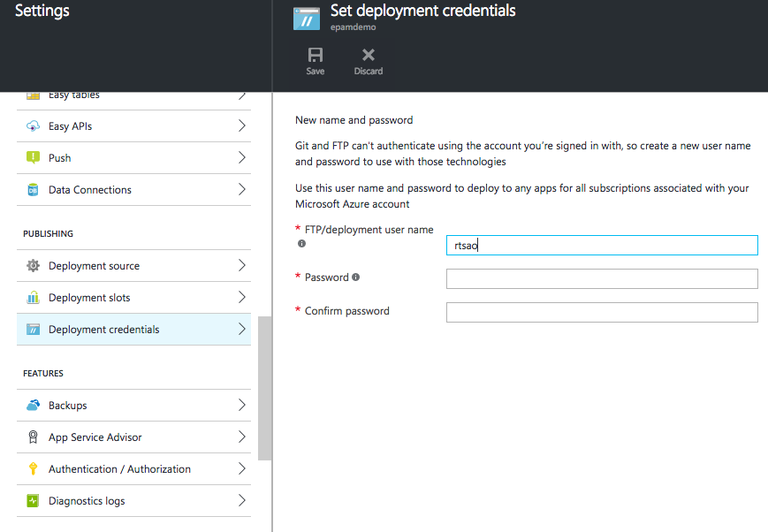The height and width of the screenshot is (532, 768).
Task: Click the Confirm password field
Action: click(x=602, y=312)
